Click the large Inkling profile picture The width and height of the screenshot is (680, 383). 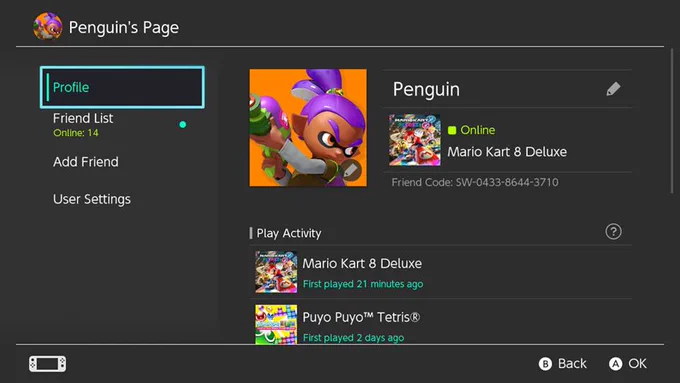[x=308, y=128]
